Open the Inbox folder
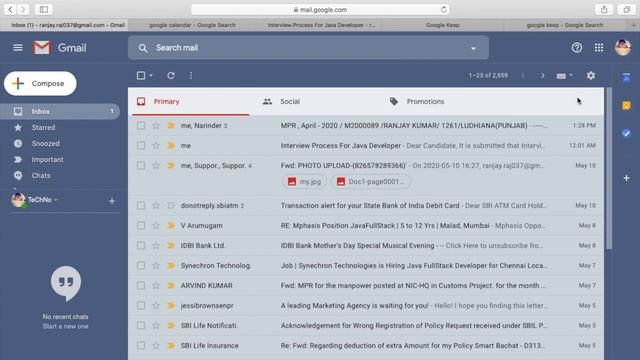 coord(60,111)
